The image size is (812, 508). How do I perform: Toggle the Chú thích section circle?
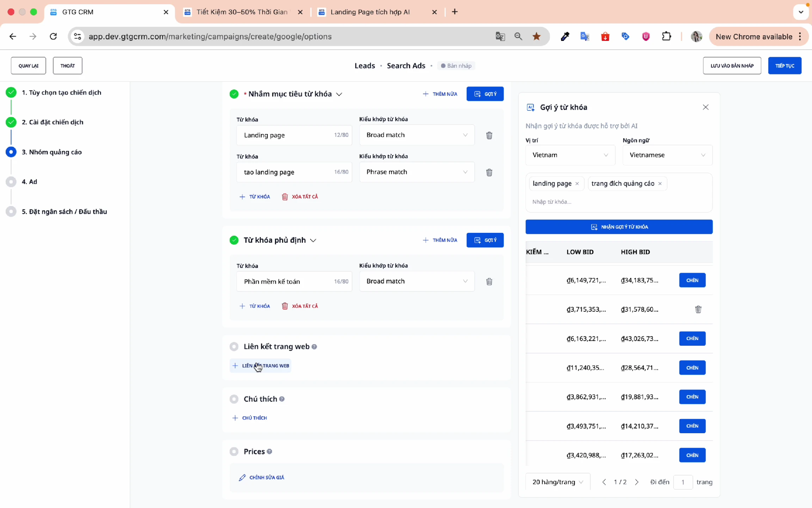click(x=234, y=399)
